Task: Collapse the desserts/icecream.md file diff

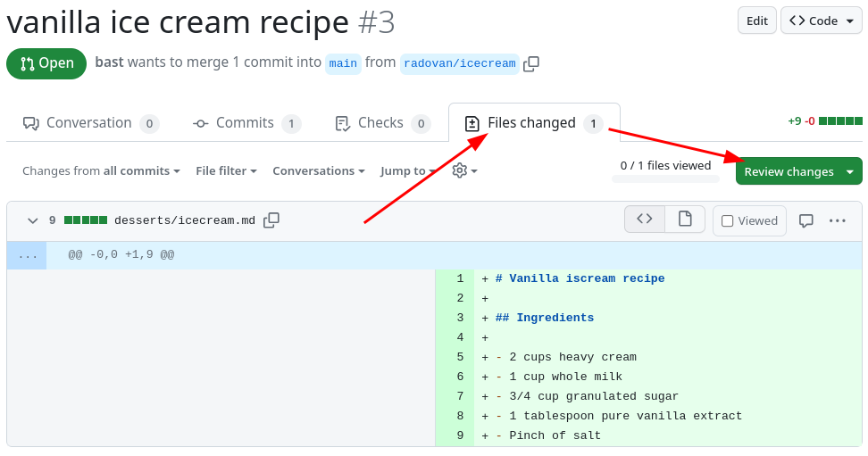Action: pos(33,220)
